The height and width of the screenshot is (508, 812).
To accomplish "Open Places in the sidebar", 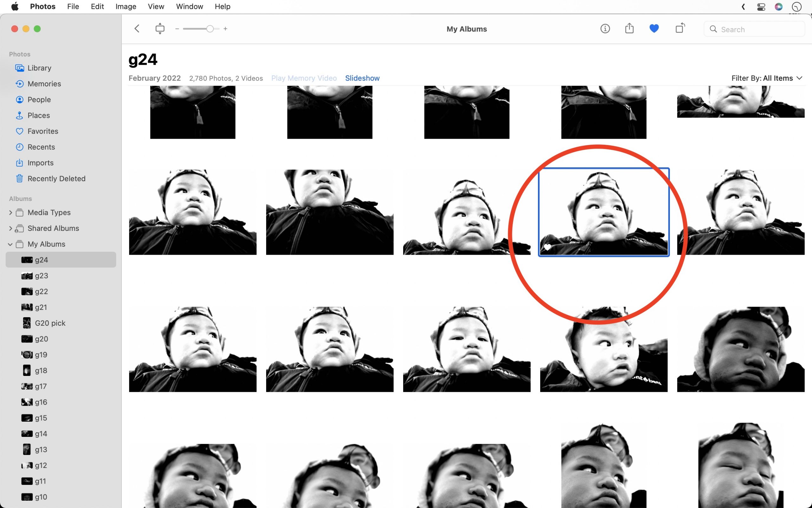I will pos(61,115).
